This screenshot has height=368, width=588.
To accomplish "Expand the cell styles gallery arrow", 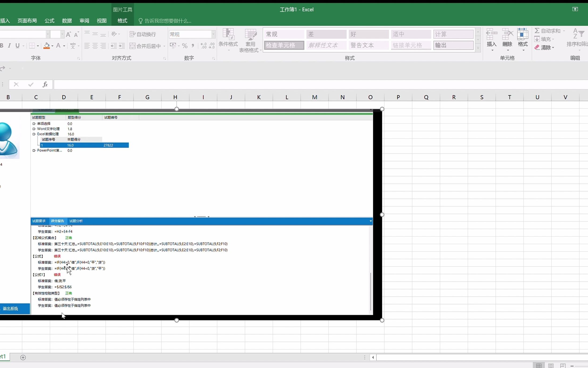I will pyautogui.click(x=478, y=48).
